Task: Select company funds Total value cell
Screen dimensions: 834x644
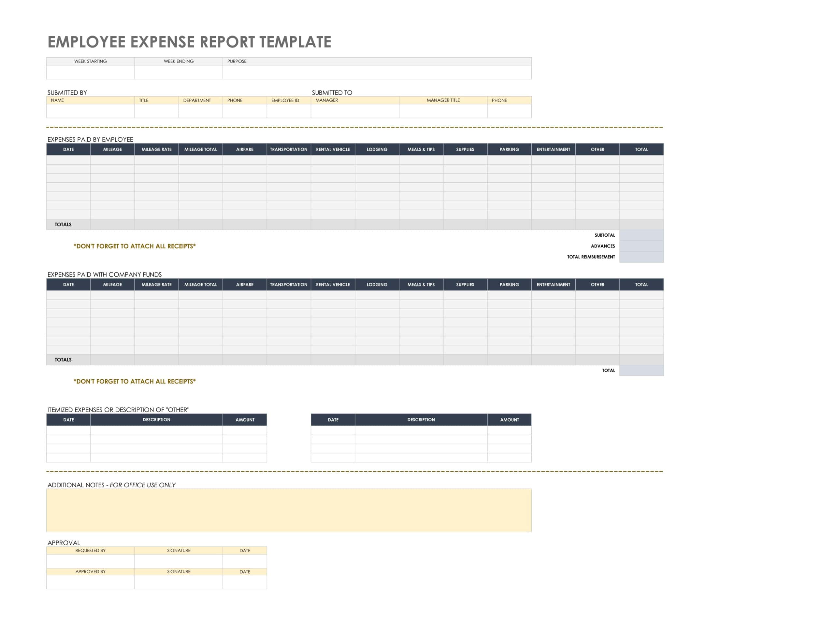Action: point(641,370)
